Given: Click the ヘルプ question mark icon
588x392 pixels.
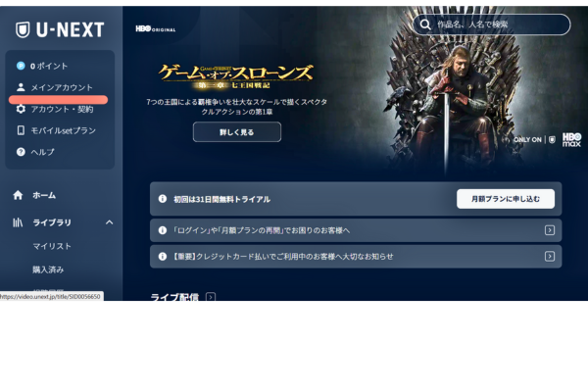Looking at the screenshot, I should [x=21, y=152].
